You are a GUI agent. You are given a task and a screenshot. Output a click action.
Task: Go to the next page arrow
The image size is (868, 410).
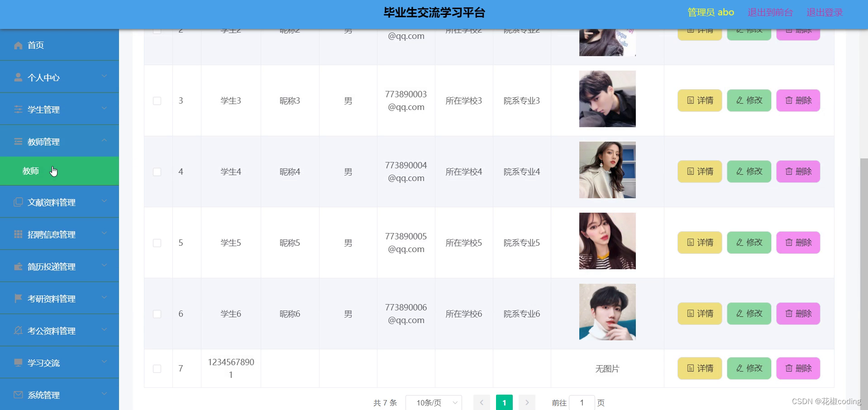pos(527,402)
